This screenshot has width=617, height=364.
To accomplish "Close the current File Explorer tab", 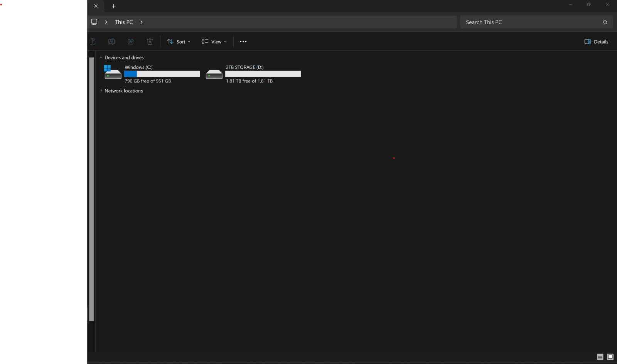I will tap(96, 6).
